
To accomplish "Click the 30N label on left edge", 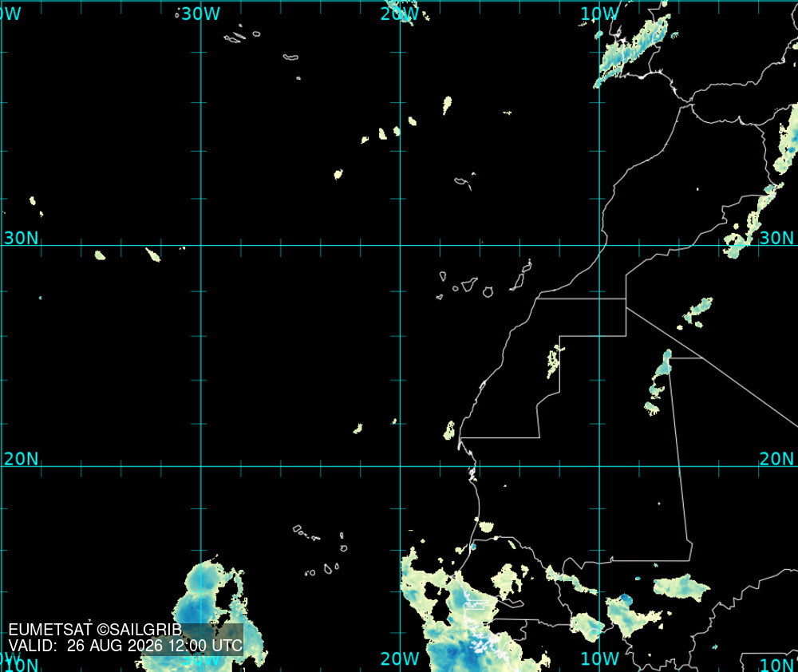I will click(21, 238).
